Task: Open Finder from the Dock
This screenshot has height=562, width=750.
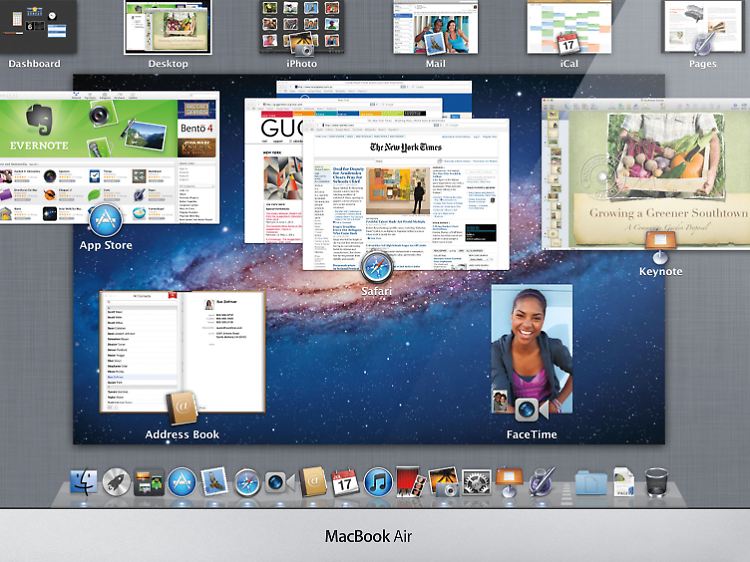Action: [x=84, y=482]
